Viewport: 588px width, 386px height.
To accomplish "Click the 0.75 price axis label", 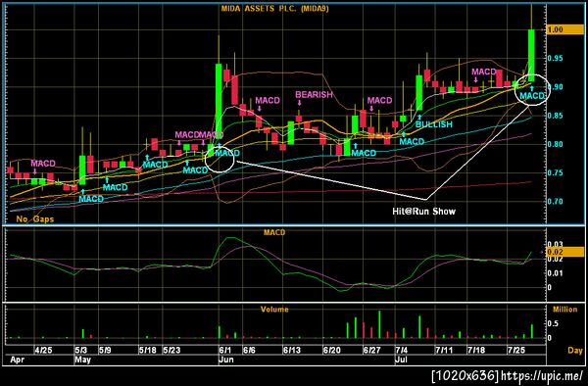I will click(556, 172).
